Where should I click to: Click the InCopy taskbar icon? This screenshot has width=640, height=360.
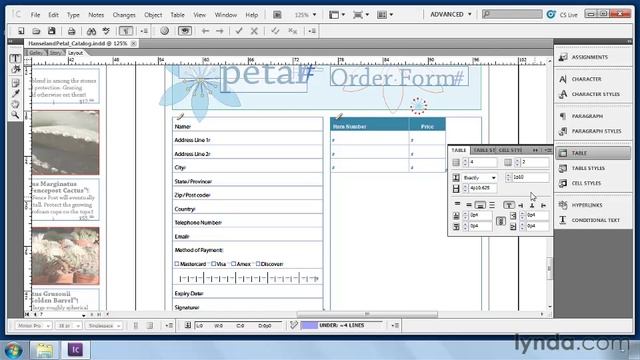[75, 350]
